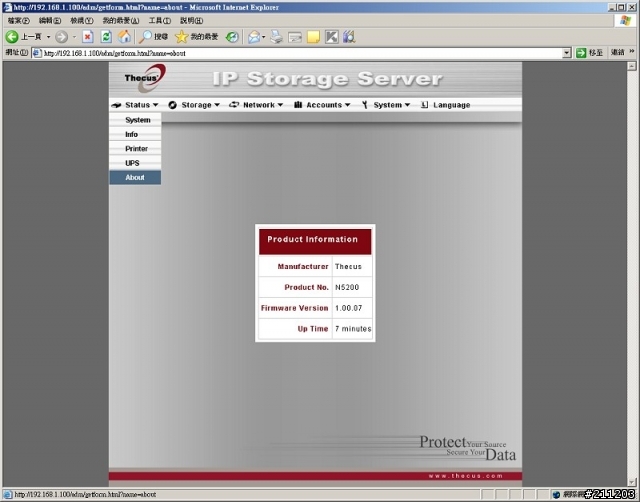The height and width of the screenshot is (502, 640).
Task: Open the first IE menu (File)
Action: coord(18,20)
